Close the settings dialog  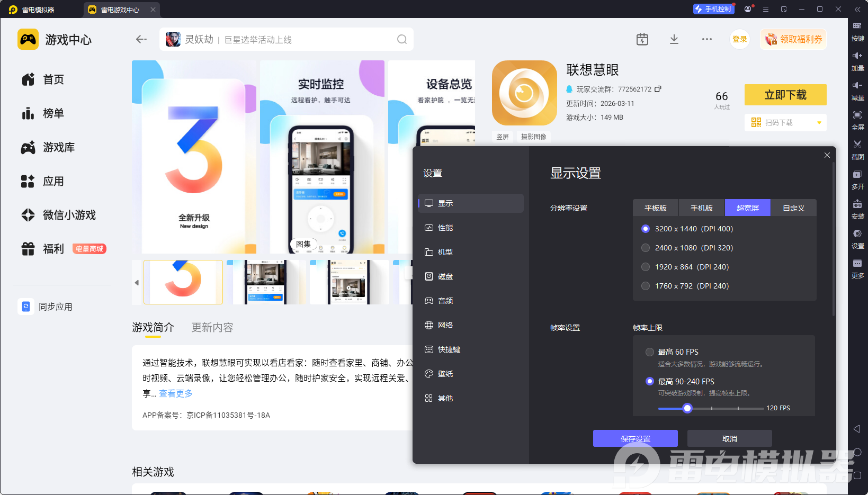pyautogui.click(x=827, y=155)
